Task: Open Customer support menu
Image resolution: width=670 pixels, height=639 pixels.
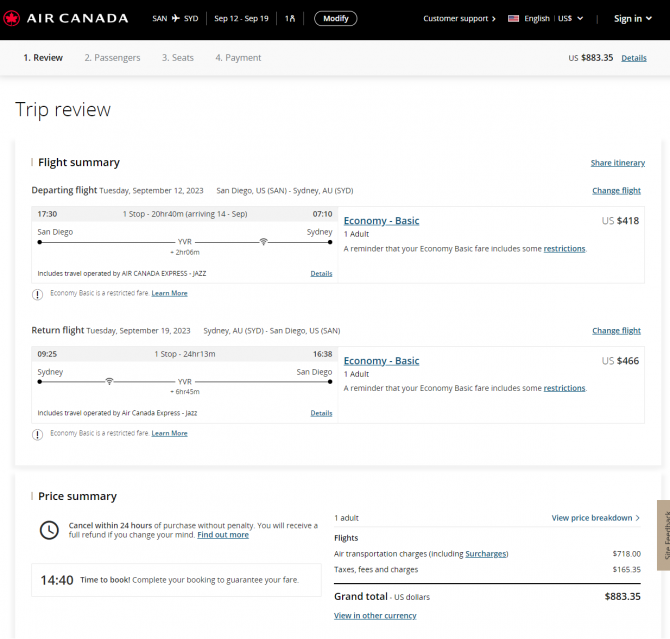Action: [459, 18]
